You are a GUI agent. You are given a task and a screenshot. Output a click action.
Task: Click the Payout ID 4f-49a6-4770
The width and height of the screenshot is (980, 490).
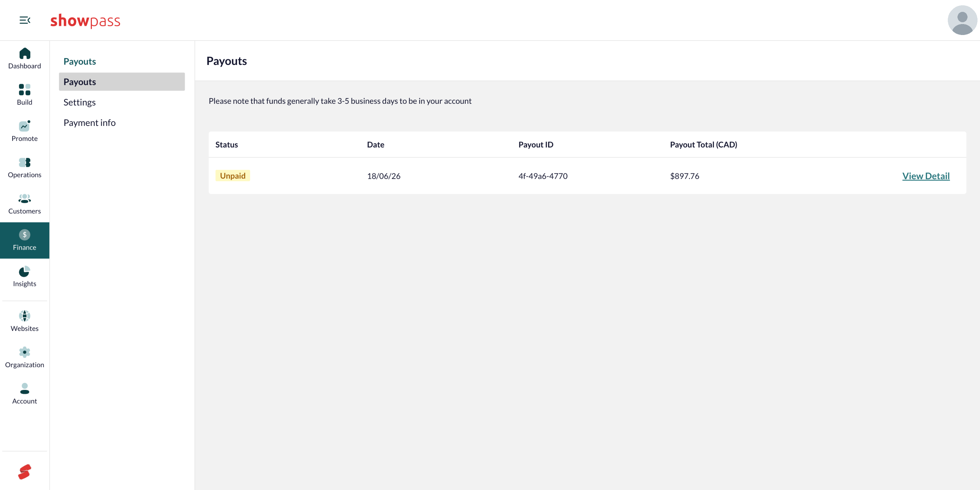click(542, 176)
